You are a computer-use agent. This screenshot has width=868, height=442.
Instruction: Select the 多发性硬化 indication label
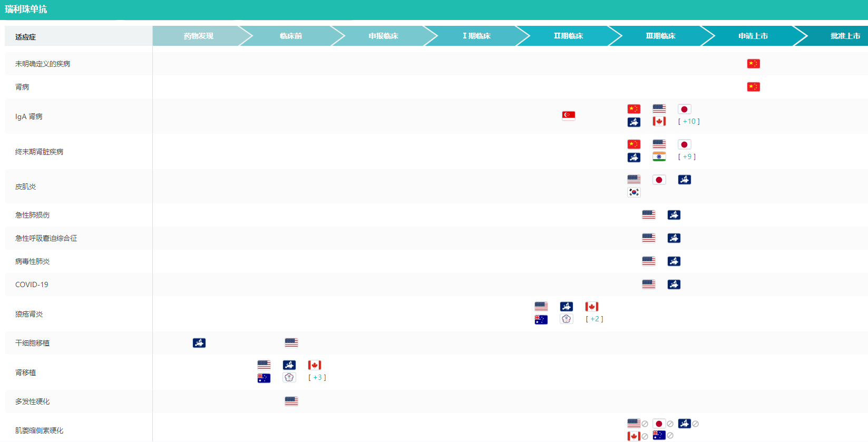(33, 401)
